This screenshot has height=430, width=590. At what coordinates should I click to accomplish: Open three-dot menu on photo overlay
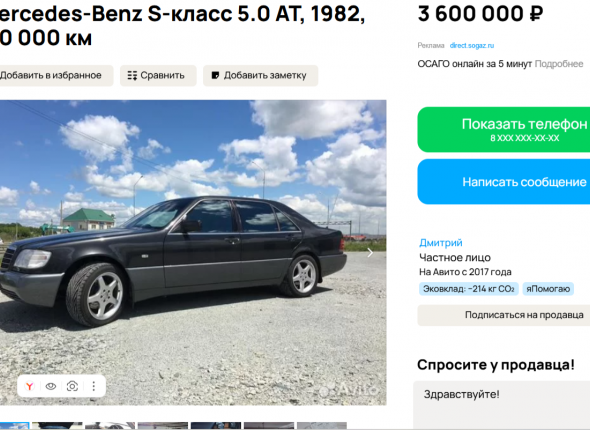tap(94, 386)
